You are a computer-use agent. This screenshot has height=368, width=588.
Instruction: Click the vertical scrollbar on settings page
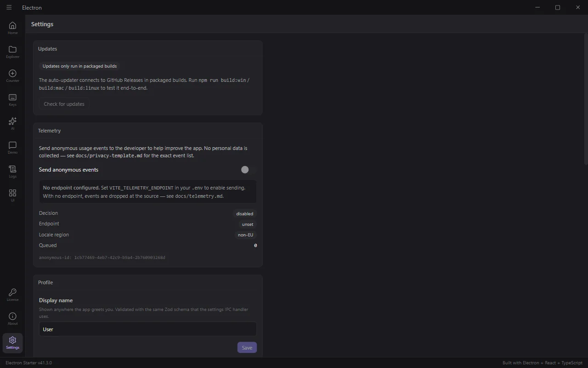pyautogui.click(x=586, y=99)
